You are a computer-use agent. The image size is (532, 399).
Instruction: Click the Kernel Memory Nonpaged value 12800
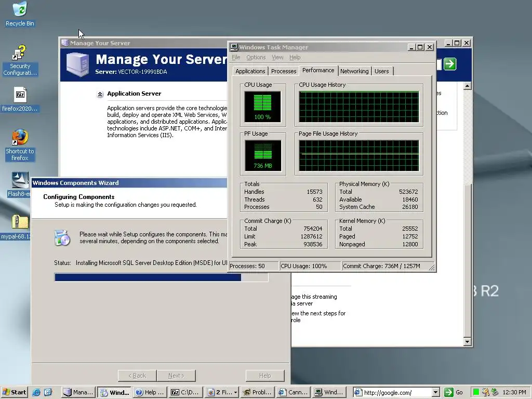click(x=410, y=244)
